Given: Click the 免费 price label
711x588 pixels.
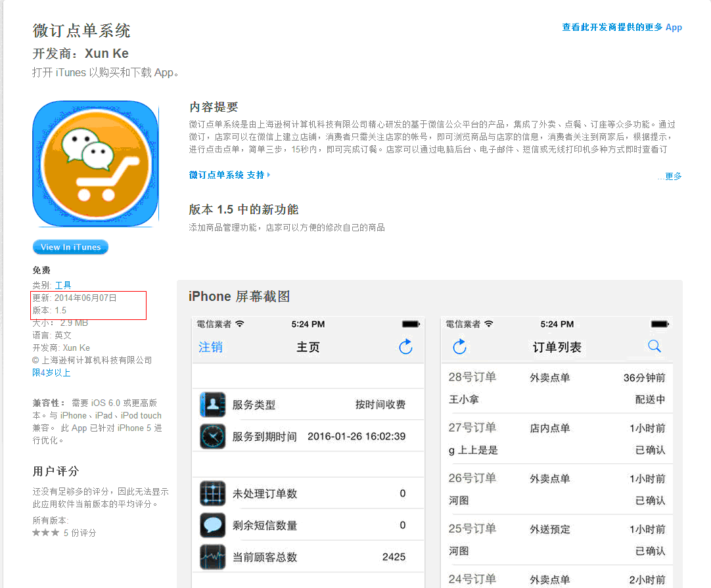Looking at the screenshot, I should (41, 270).
